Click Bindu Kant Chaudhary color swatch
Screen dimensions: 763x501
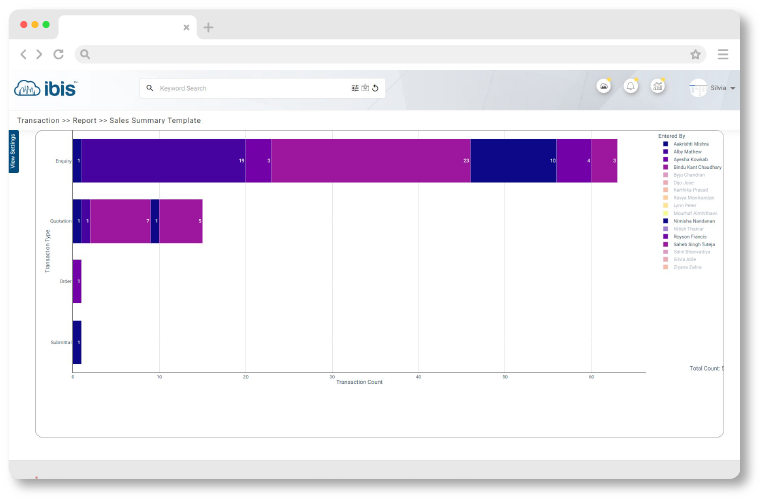coord(666,167)
